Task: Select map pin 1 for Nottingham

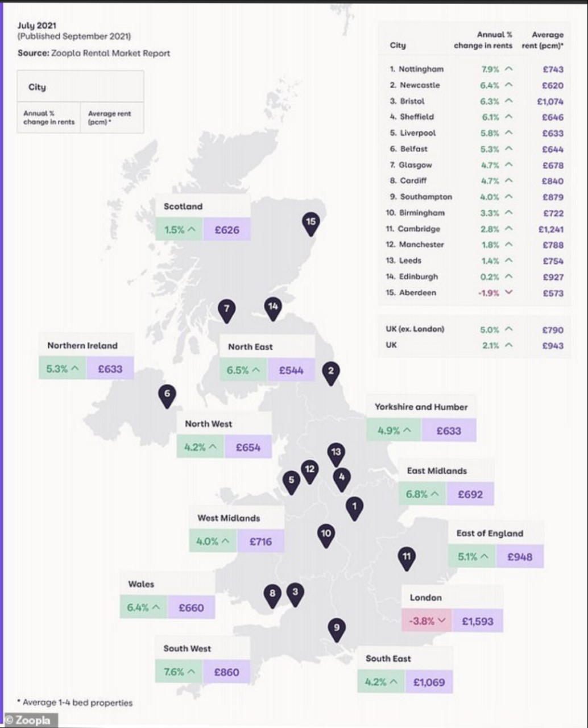Action: point(354,508)
